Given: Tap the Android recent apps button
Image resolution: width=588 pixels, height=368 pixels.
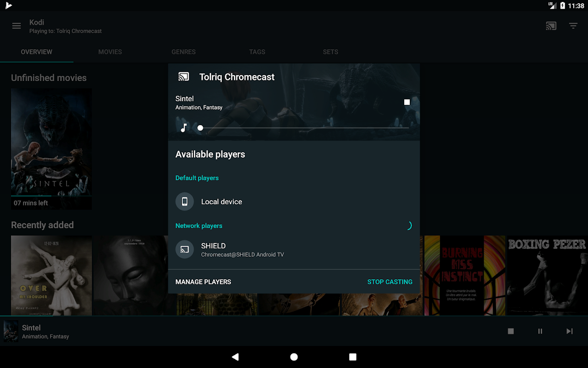Looking at the screenshot, I should click(353, 357).
